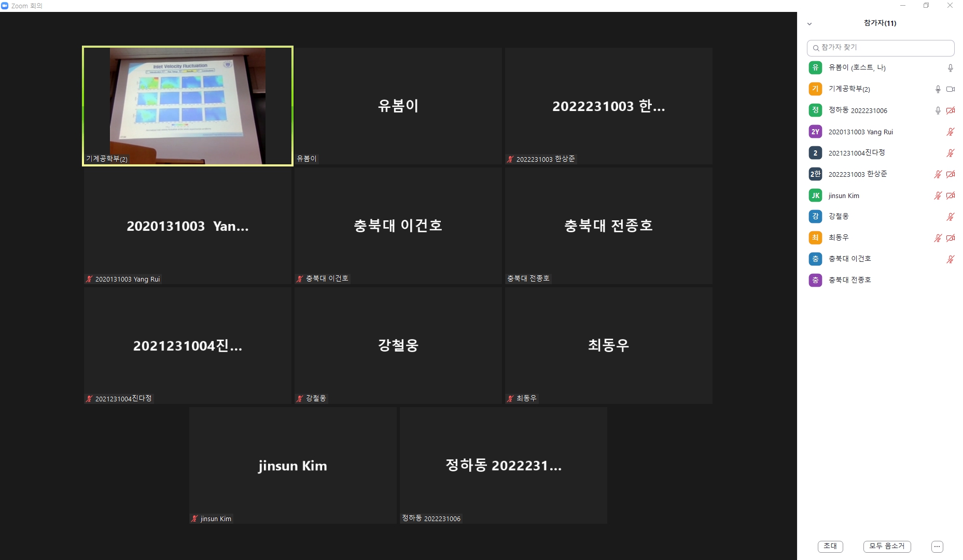Click muted mic icon for 강철웅 in list
The image size is (963, 560).
(x=950, y=217)
